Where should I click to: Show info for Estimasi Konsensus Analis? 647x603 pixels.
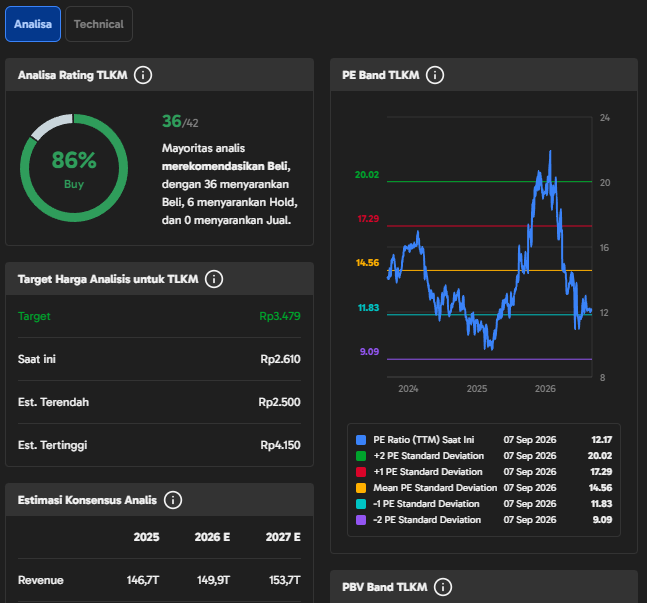pyautogui.click(x=172, y=500)
